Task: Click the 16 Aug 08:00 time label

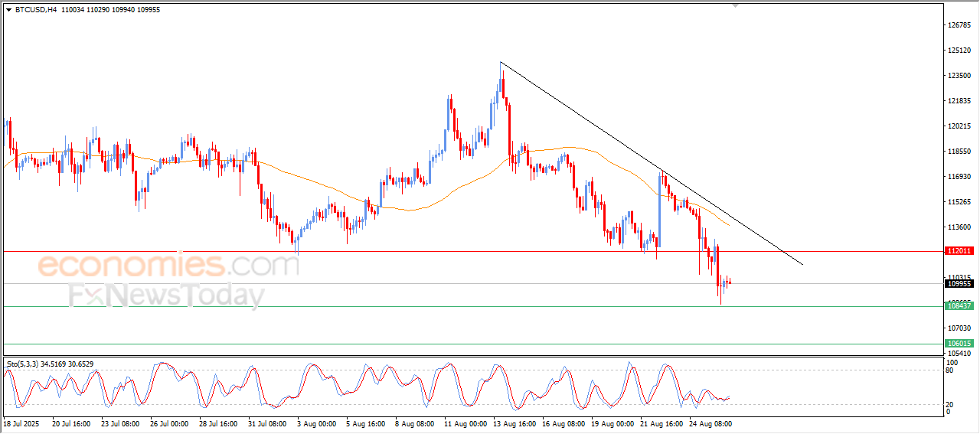Action: point(563,423)
